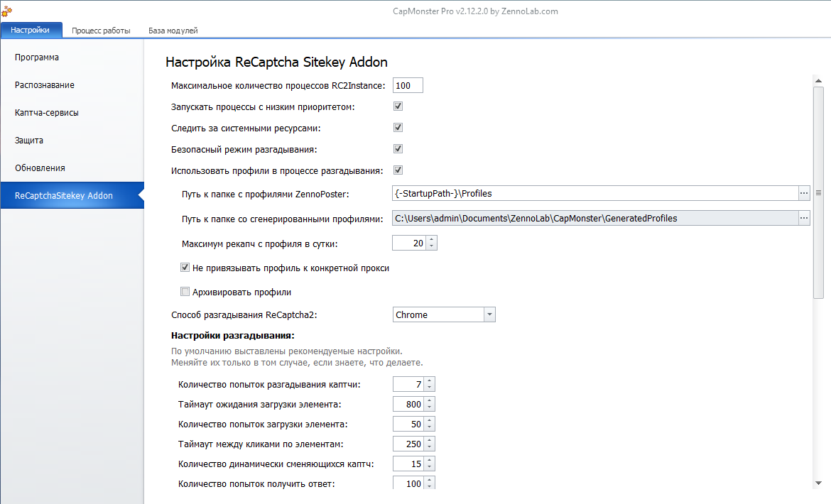This screenshot has width=831, height=504.
Task: Disable low priority process launching
Action: click(398, 106)
